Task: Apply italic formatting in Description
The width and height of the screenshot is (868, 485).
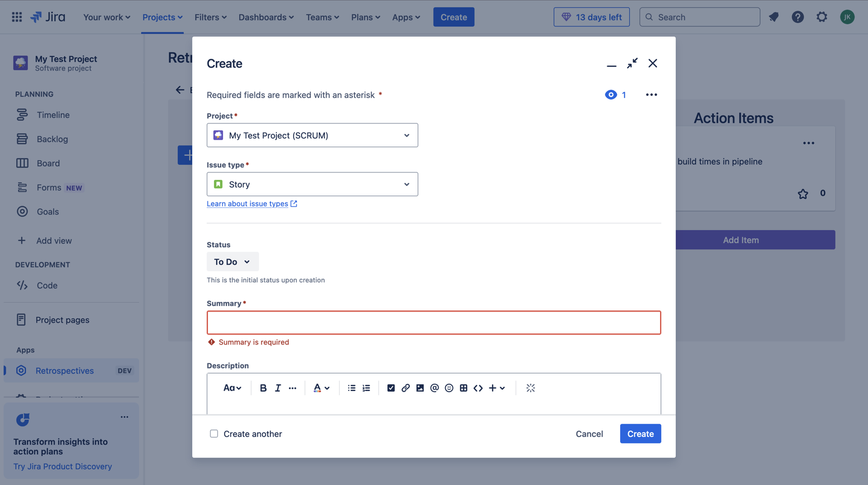Action: pos(277,388)
